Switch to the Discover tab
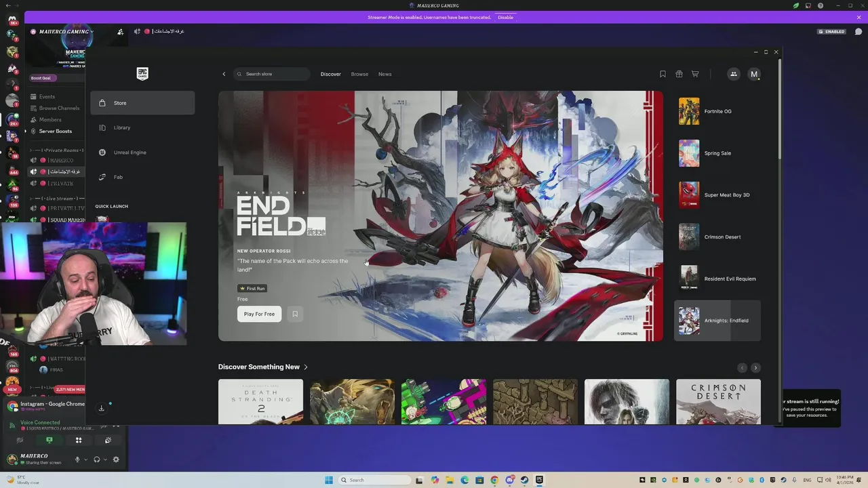Screen dimensions: 868x488 click(x=331, y=74)
